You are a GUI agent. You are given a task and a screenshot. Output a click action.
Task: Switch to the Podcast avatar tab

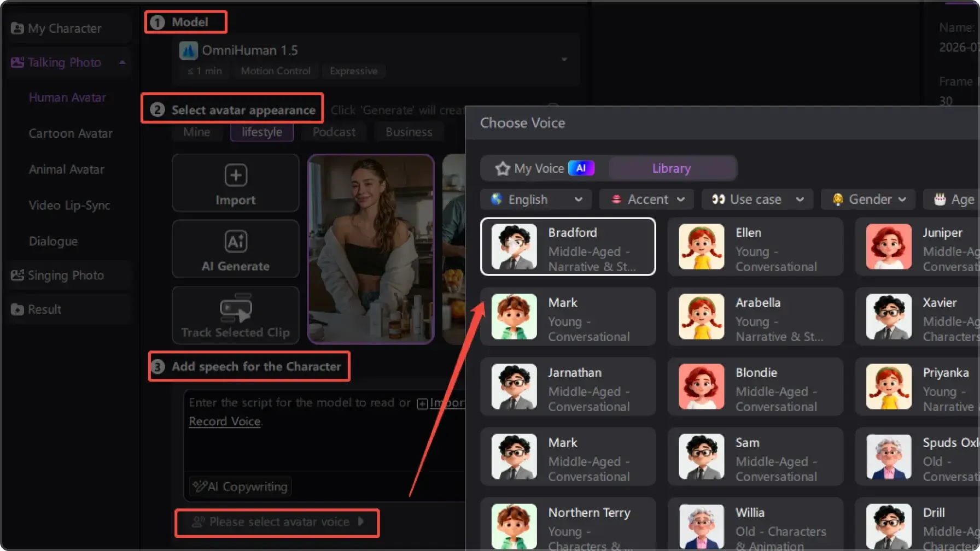334,132
